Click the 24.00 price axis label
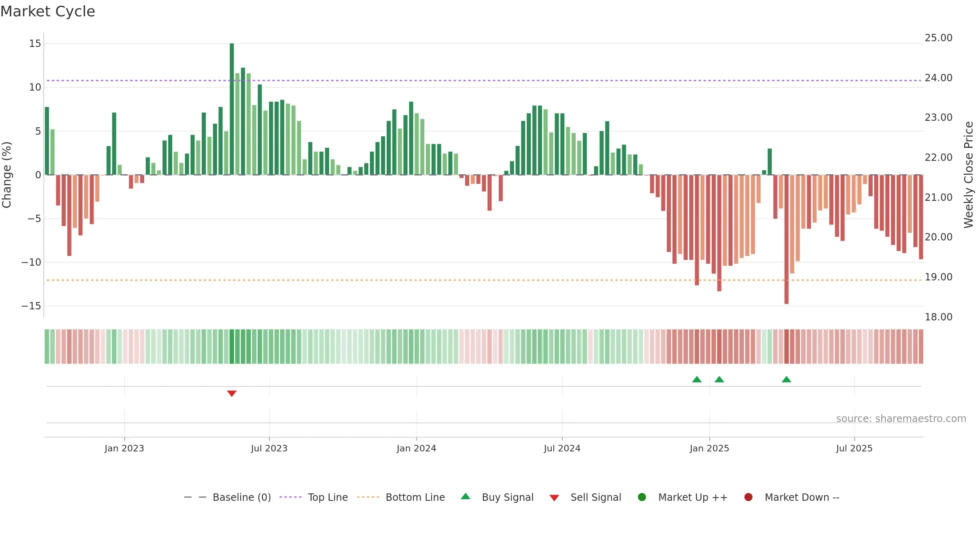Screen dimensions: 980x551 (x=938, y=78)
